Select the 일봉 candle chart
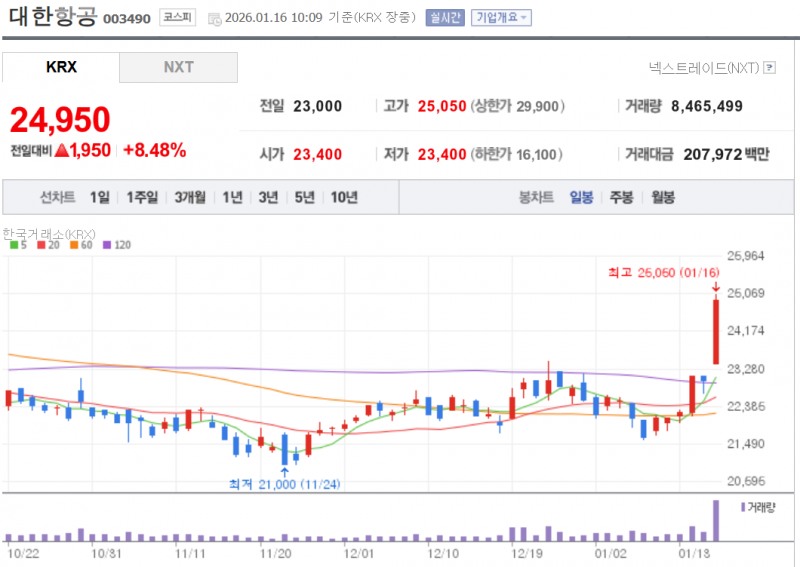Viewport: 800px width, 567px height. point(581,197)
